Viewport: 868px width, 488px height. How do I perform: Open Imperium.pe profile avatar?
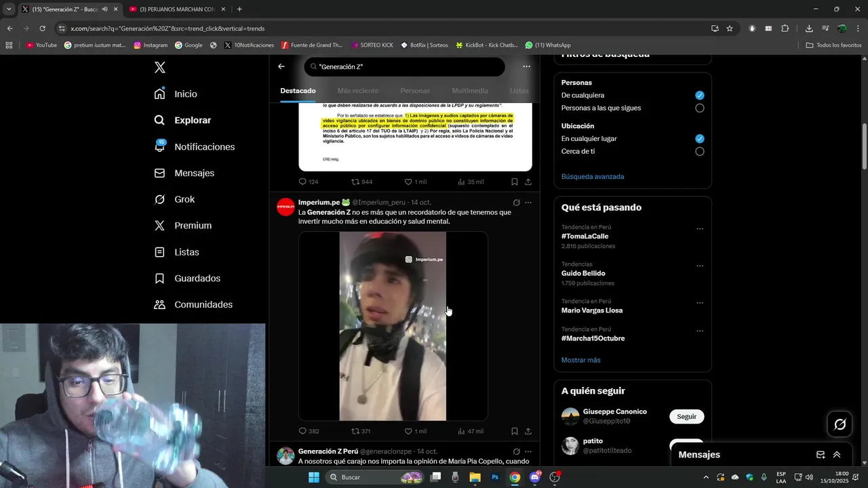click(285, 207)
